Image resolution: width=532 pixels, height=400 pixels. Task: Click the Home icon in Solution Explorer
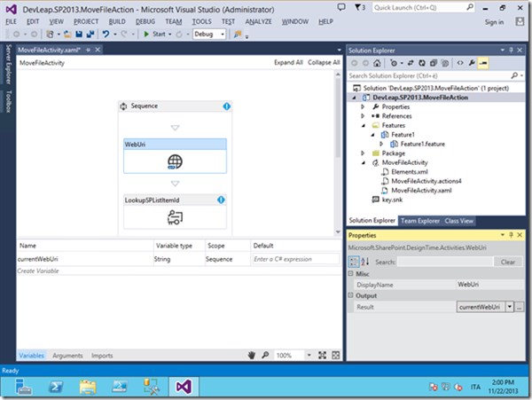377,63
